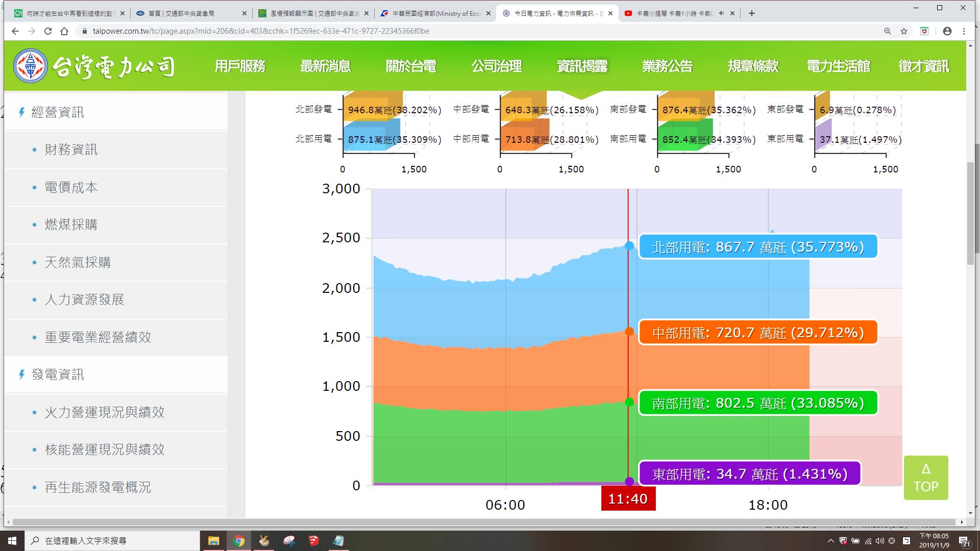The height and width of the screenshot is (551, 980).
Task: Click the 北部發電 946.8 bar
Action: [x=373, y=106]
